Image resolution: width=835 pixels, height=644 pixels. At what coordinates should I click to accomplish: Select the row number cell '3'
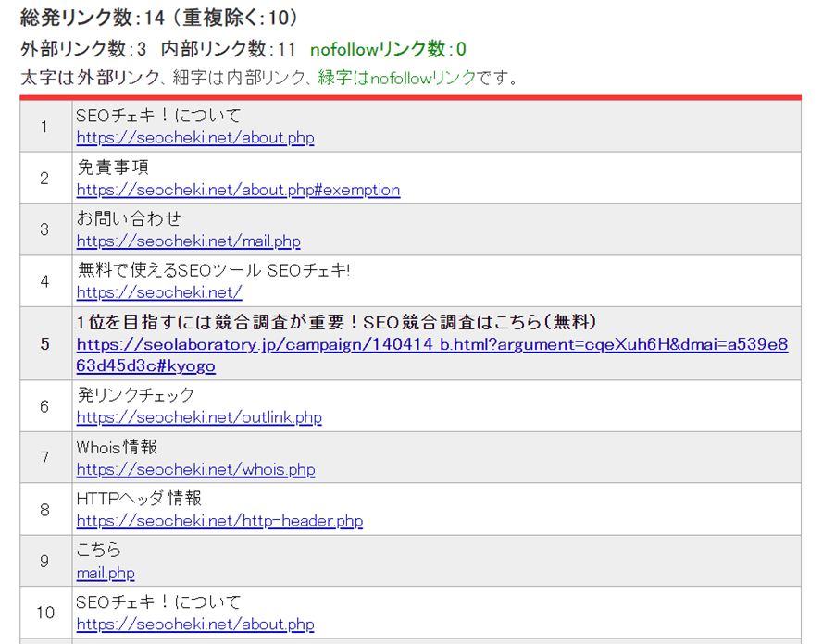coord(45,229)
